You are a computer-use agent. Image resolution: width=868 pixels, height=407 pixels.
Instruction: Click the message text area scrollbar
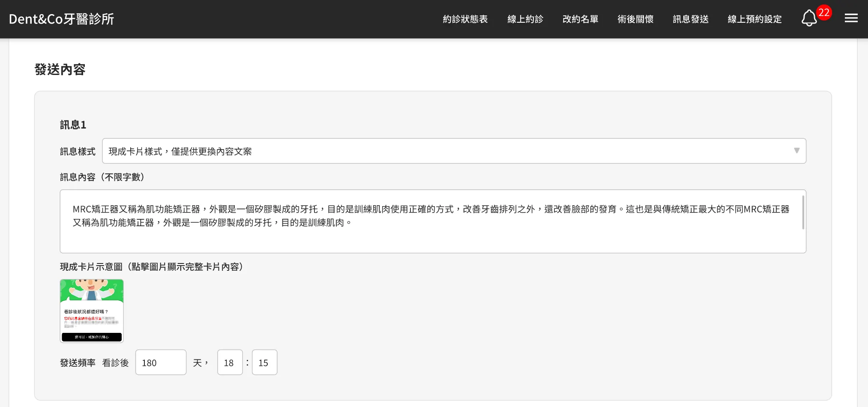tap(803, 213)
